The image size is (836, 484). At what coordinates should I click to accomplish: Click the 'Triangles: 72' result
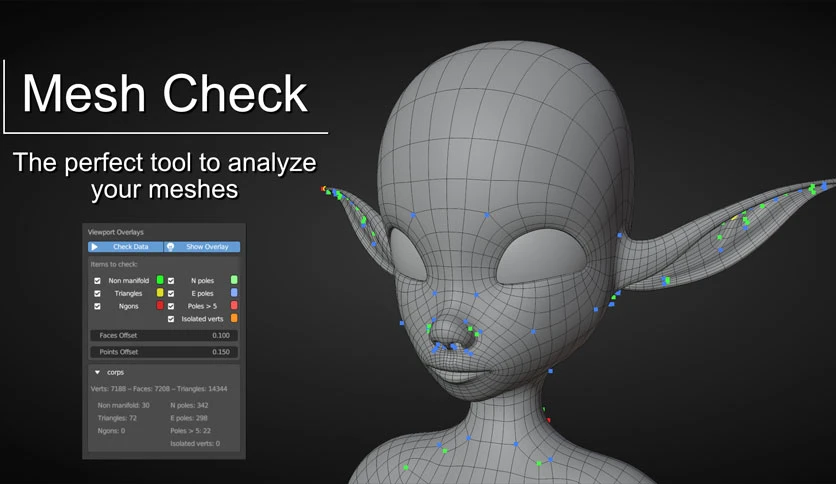117,418
